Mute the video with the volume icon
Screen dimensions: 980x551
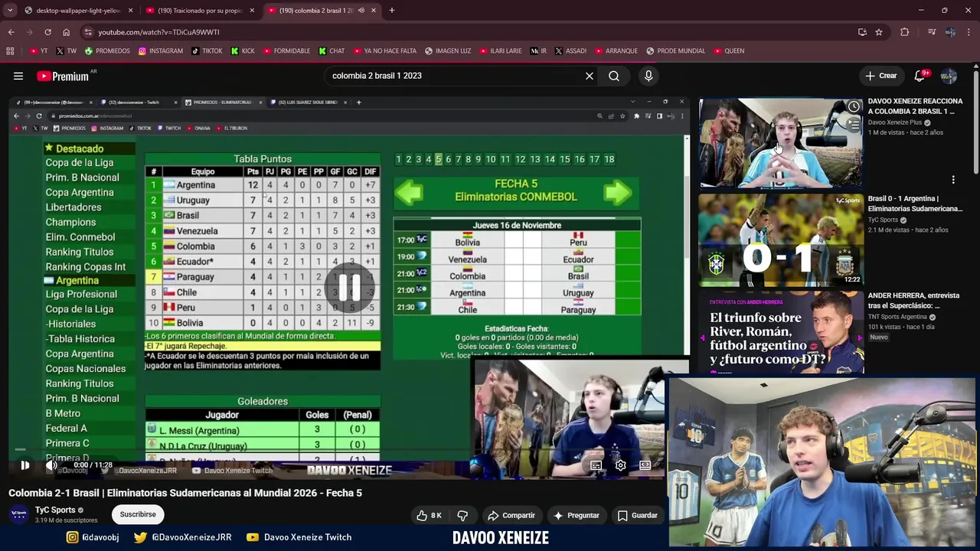51,465
